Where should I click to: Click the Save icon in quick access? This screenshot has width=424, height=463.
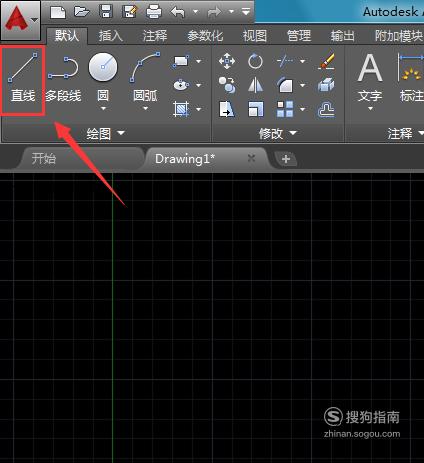[x=106, y=12]
